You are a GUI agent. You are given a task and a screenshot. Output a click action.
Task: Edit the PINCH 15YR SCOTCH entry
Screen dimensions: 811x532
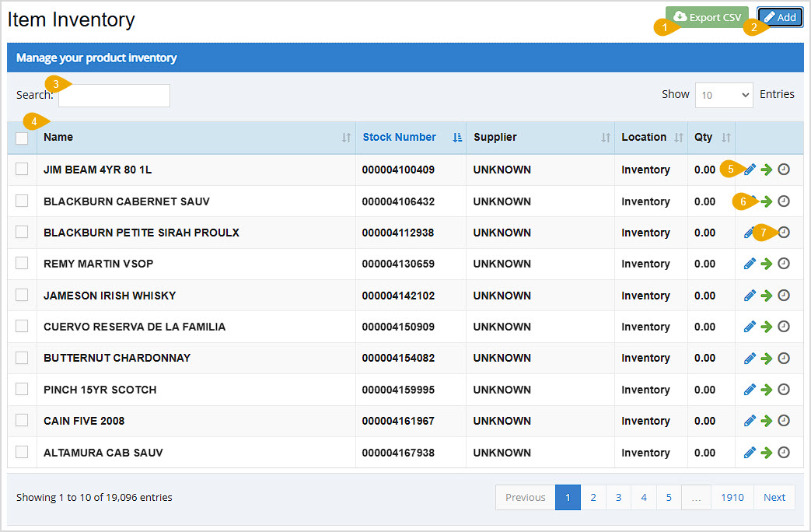(749, 389)
